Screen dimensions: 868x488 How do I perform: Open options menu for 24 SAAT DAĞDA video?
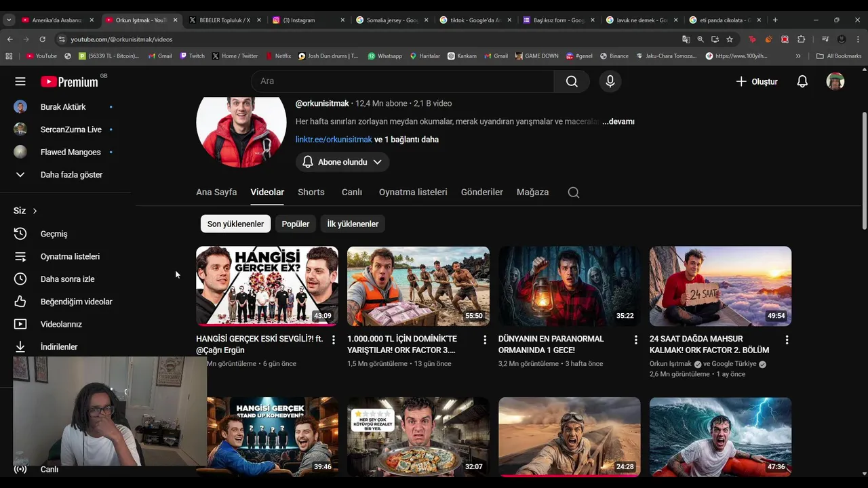coord(787,340)
